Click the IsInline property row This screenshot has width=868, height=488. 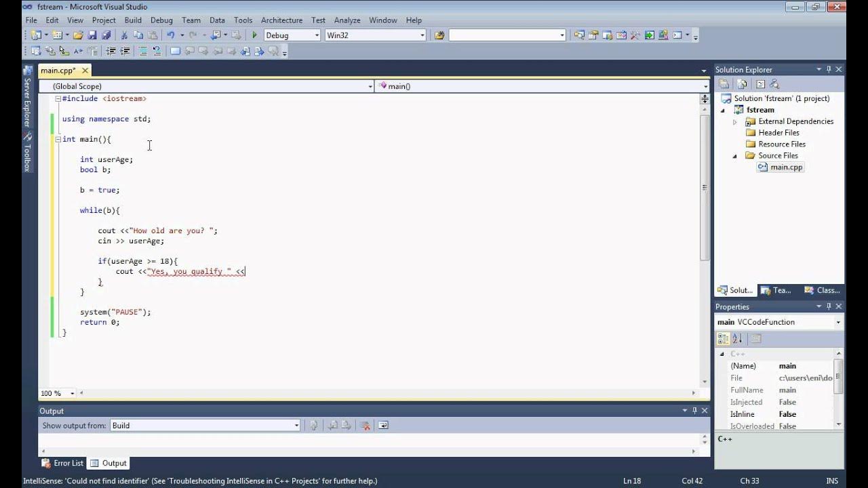pyautogui.click(x=779, y=414)
